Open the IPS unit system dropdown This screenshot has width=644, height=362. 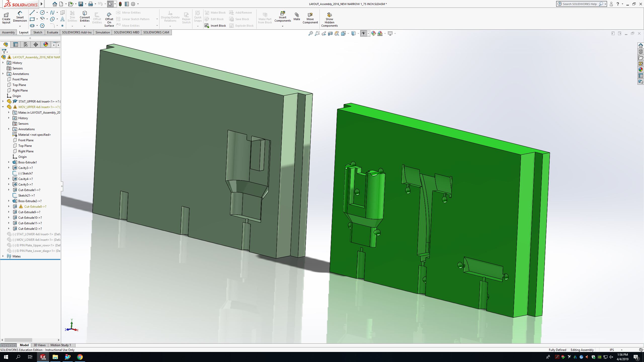coord(622,350)
